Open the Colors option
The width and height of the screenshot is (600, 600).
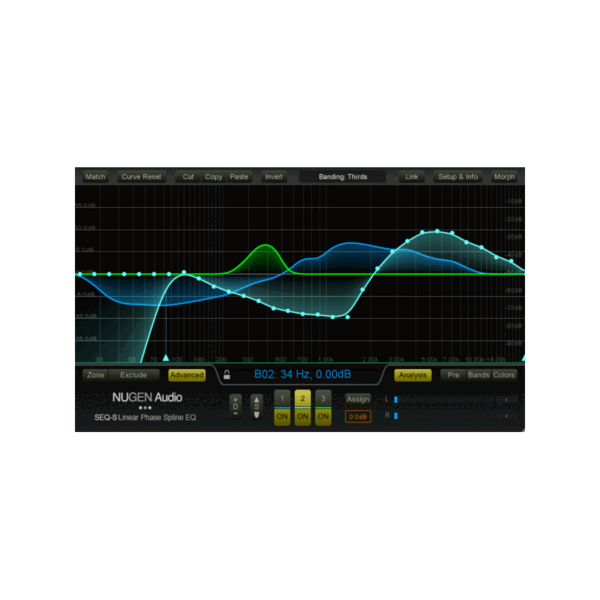click(x=504, y=375)
